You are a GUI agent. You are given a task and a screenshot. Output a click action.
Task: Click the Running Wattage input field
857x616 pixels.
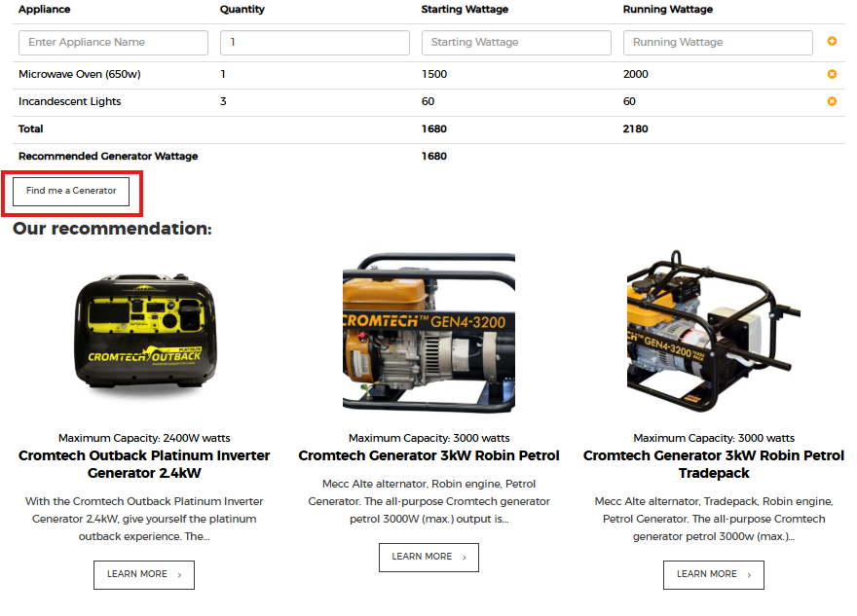pyautogui.click(x=718, y=43)
